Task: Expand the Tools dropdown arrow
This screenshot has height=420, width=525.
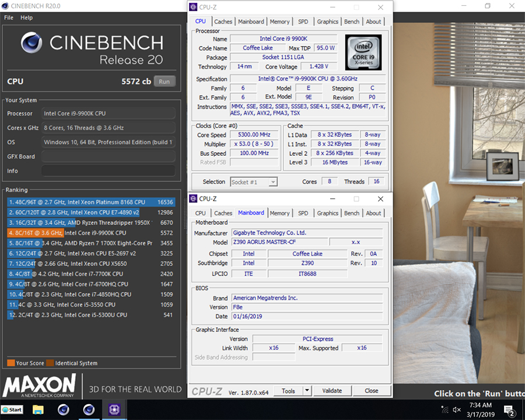Action: coord(307,391)
